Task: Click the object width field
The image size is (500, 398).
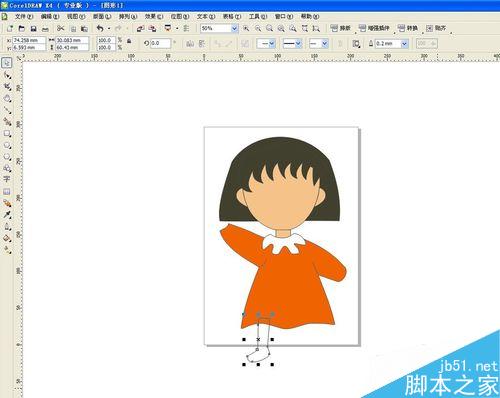Action: coord(72,40)
